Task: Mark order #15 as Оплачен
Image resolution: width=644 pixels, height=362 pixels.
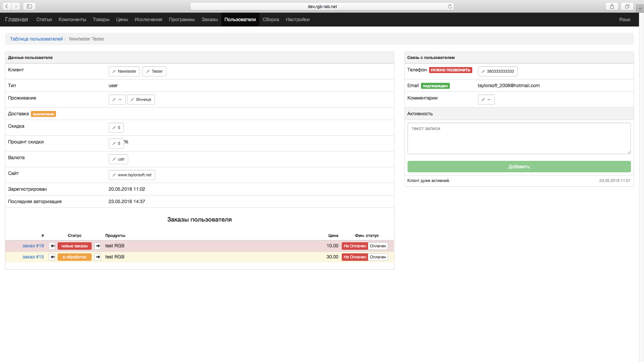Action: point(378,257)
